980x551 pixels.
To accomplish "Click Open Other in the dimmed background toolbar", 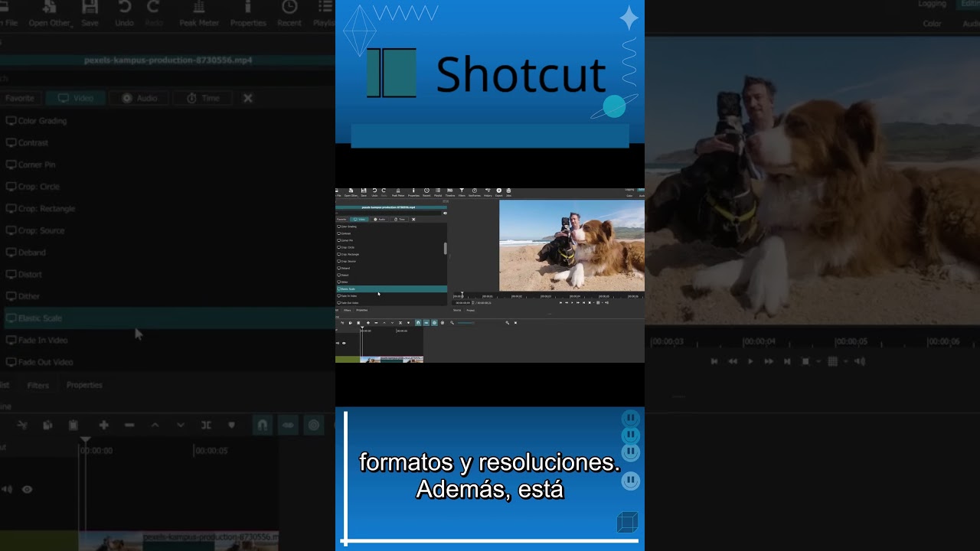I will pos(50,14).
